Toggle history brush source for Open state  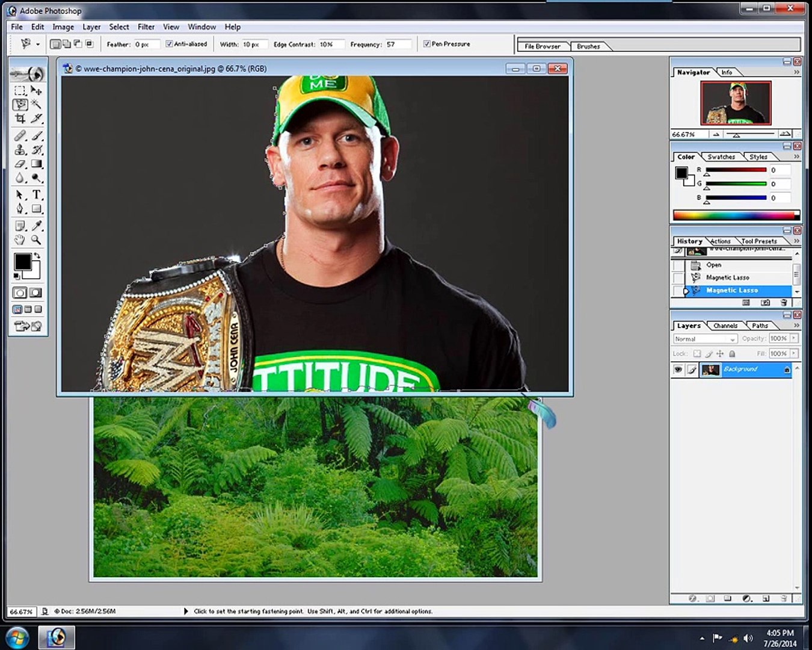pyautogui.click(x=678, y=265)
